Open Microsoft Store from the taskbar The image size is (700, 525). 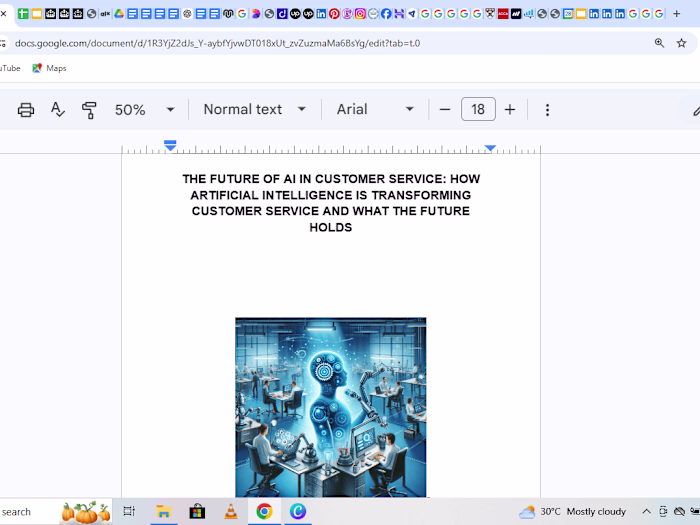tap(197, 512)
